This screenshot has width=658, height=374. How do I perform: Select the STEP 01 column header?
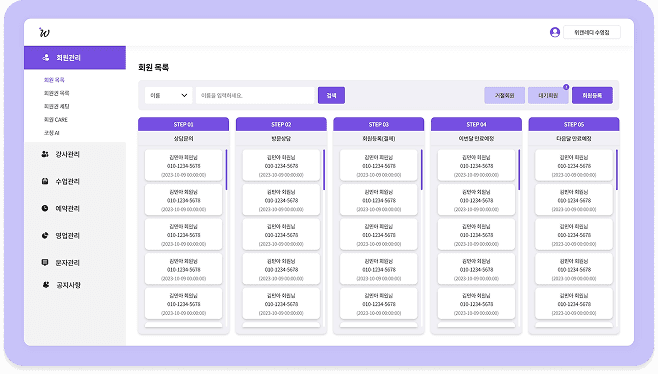pos(183,124)
